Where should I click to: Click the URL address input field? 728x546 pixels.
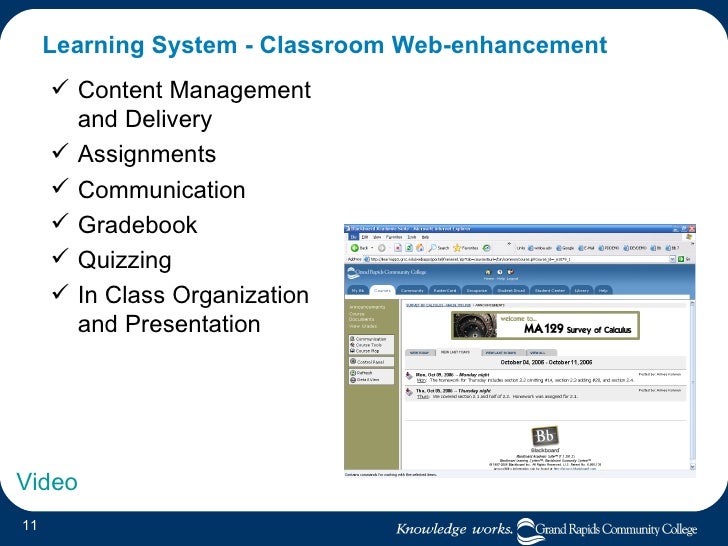[516, 259]
